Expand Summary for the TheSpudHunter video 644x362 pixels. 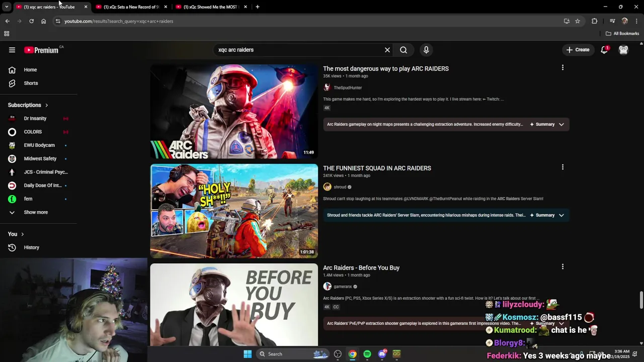pos(547,124)
